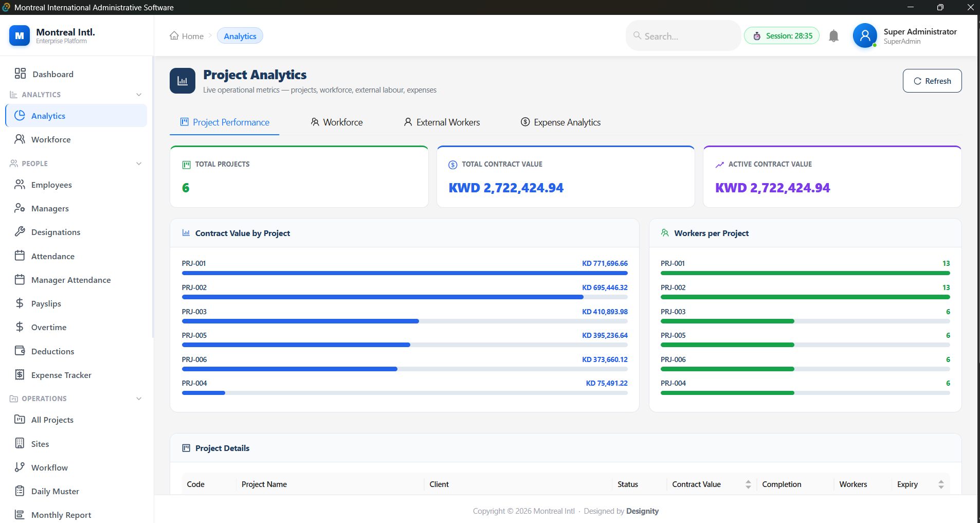The height and width of the screenshot is (523, 980).
Task: Click the Payslips dollar icon
Action: point(20,303)
